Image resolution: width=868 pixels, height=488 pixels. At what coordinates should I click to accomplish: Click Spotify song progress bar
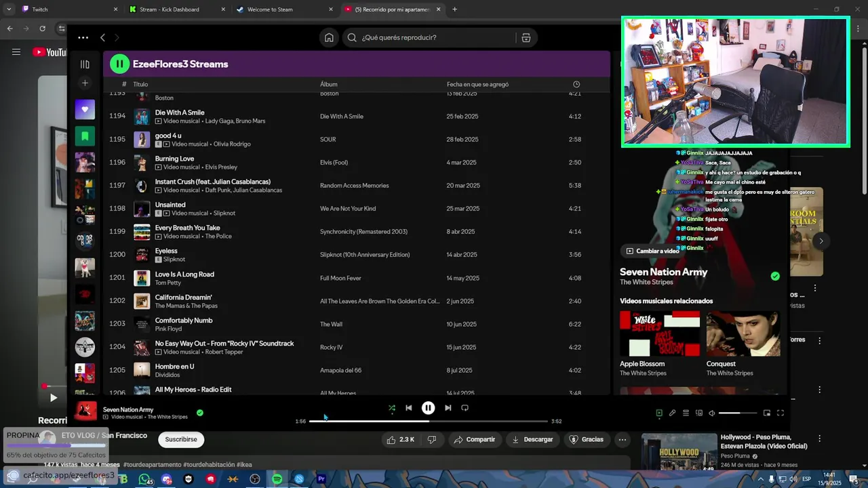click(428, 421)
